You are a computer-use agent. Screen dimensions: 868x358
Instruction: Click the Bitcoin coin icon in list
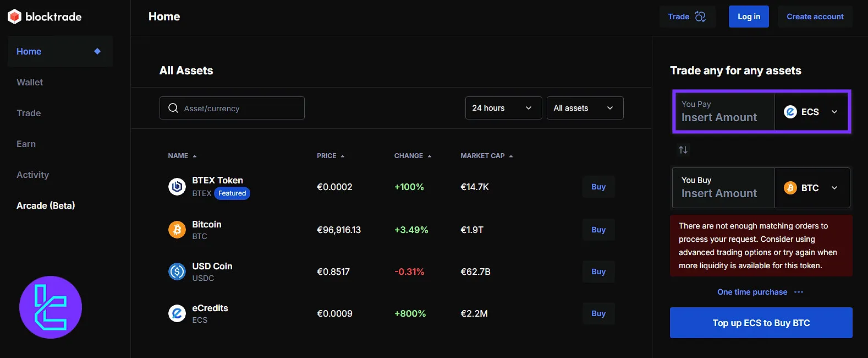tap(177, 230)
